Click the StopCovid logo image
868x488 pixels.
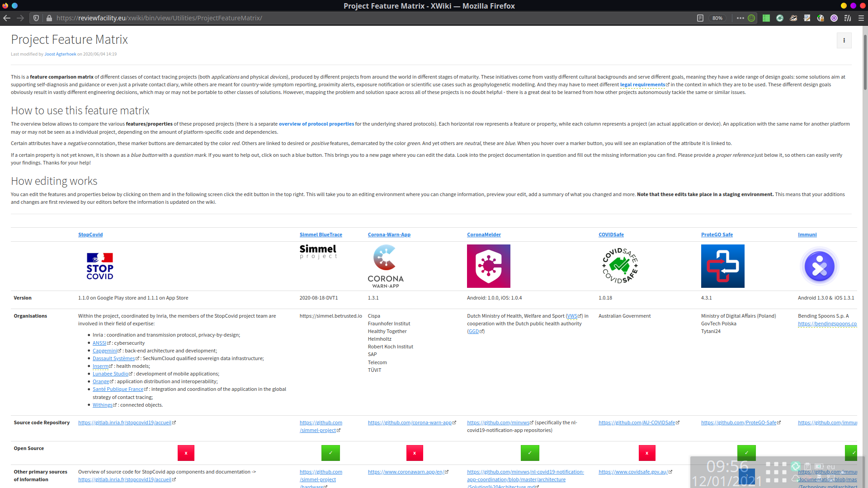pos(100,266)
